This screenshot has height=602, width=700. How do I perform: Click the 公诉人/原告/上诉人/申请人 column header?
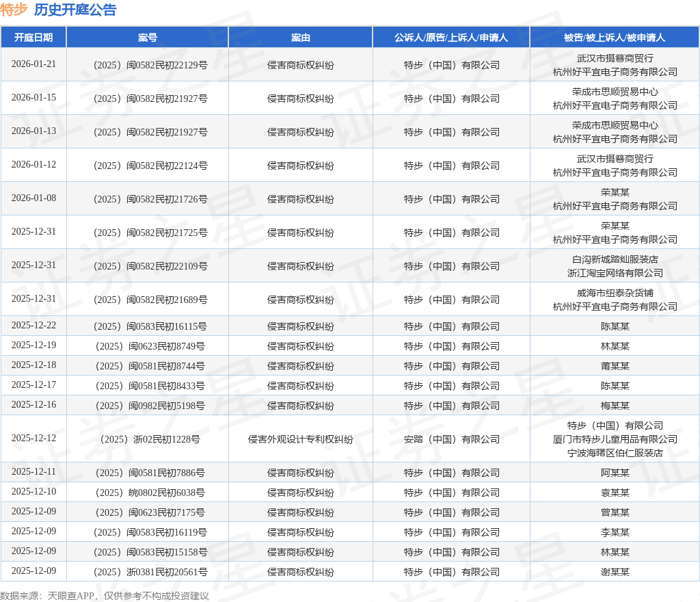point(451,38)
